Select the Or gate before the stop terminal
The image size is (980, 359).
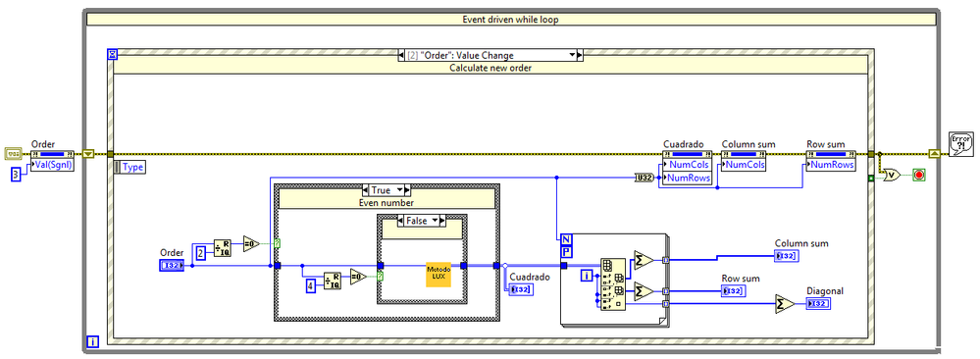pos(892,175)
